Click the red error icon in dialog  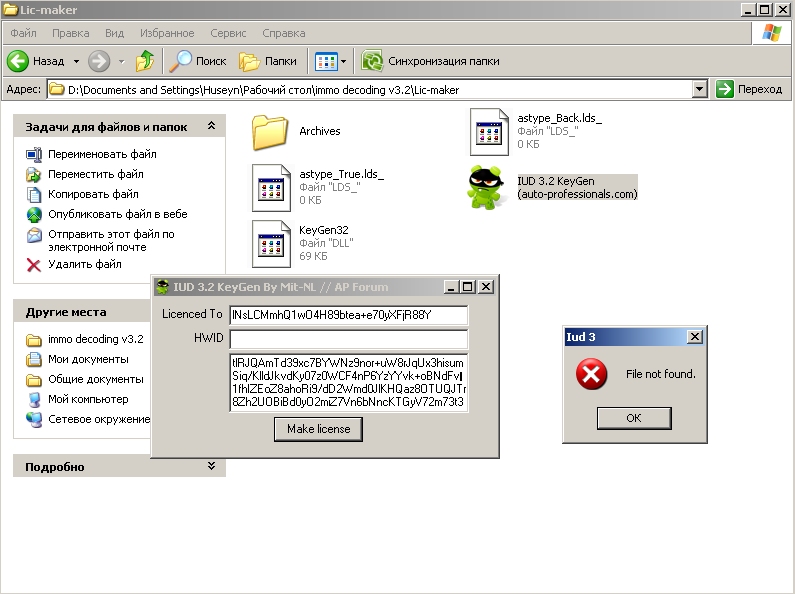[x=591, y=374]
